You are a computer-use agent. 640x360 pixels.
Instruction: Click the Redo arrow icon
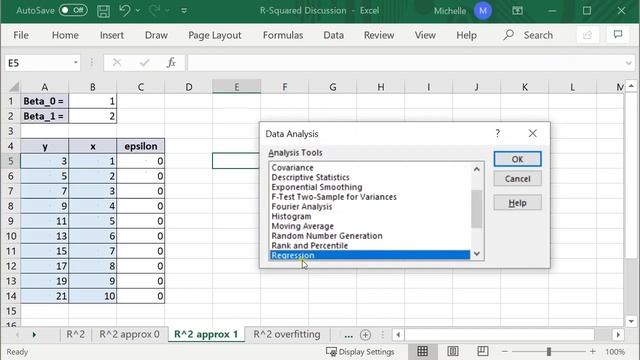[155, 10]
